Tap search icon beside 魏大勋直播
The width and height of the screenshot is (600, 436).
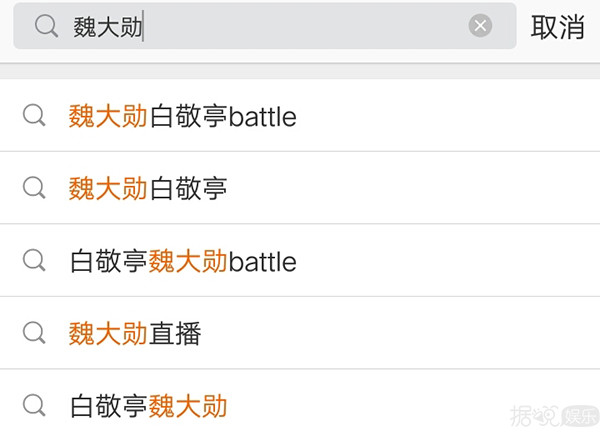coord(34,333)
